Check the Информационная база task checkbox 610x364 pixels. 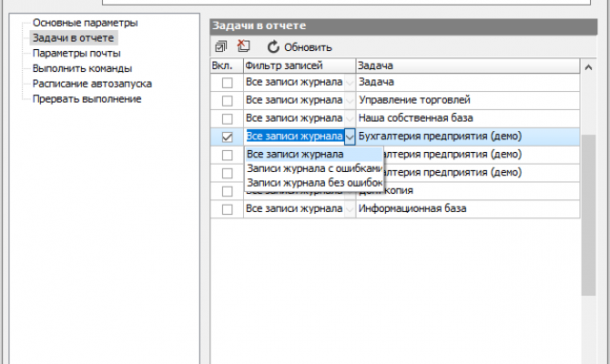click(x=227, y=209)
